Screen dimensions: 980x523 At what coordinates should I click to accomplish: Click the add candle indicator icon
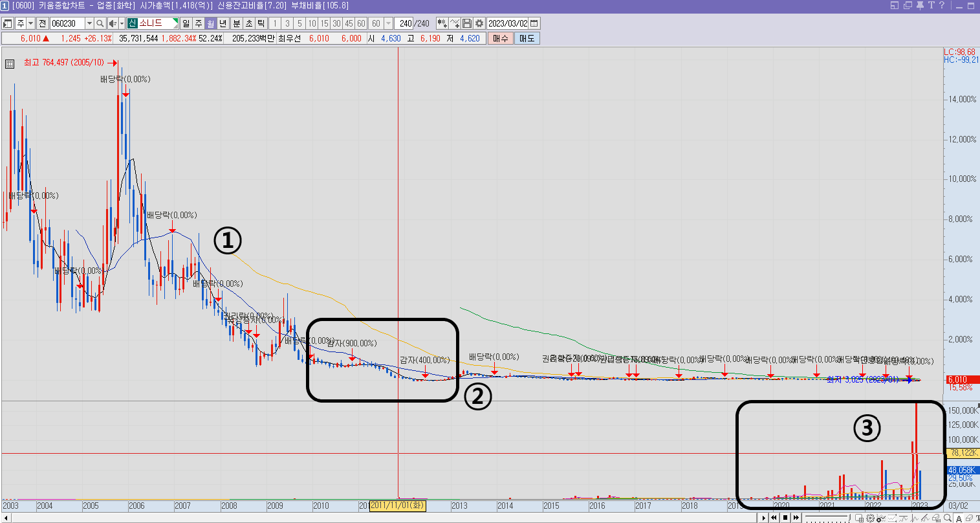tap(442, 23)
